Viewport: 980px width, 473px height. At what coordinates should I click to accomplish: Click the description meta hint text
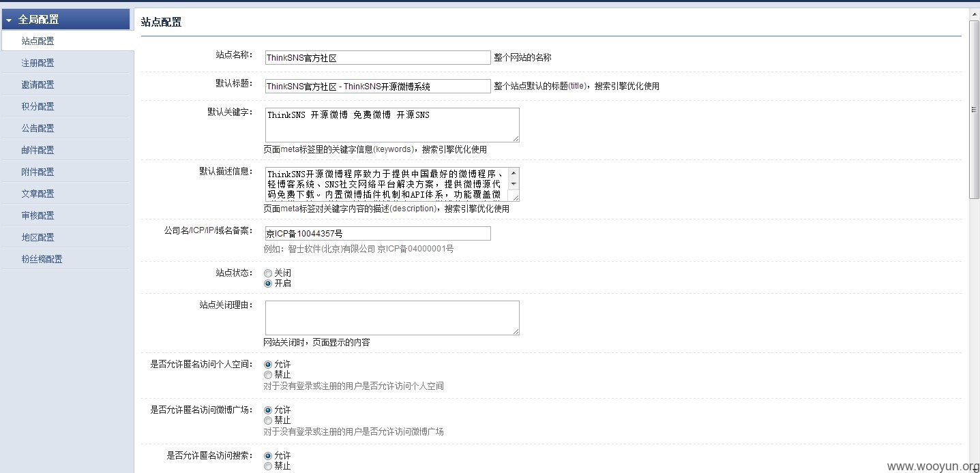tap(387, 209)
